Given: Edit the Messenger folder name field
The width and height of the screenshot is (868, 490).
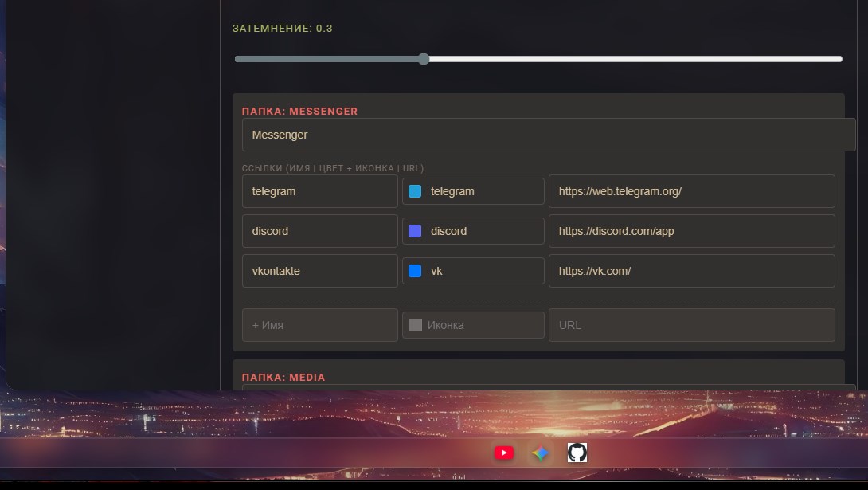Looking at the screenshot, I should [549, 135].
